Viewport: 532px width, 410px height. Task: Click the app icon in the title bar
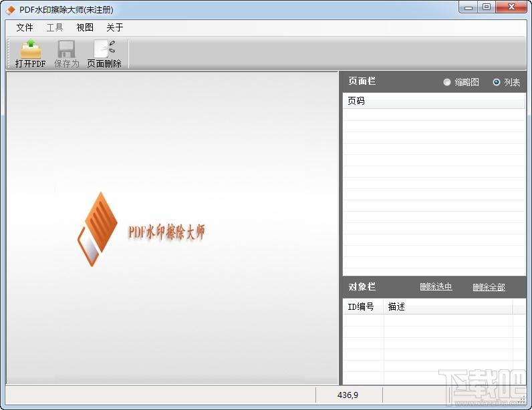tap(11, 9)
